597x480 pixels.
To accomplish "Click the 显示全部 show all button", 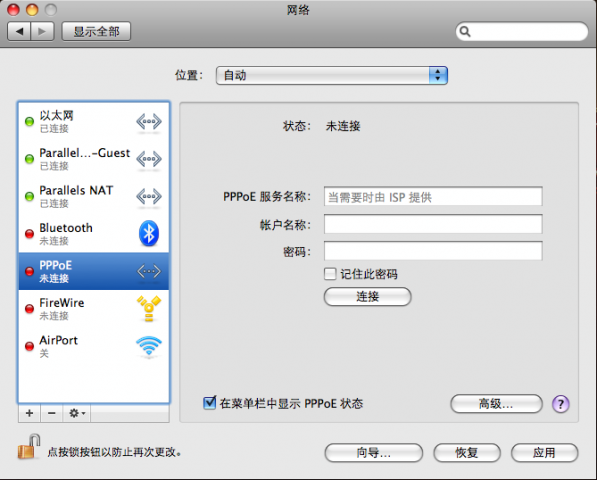I will pos(96,31).
